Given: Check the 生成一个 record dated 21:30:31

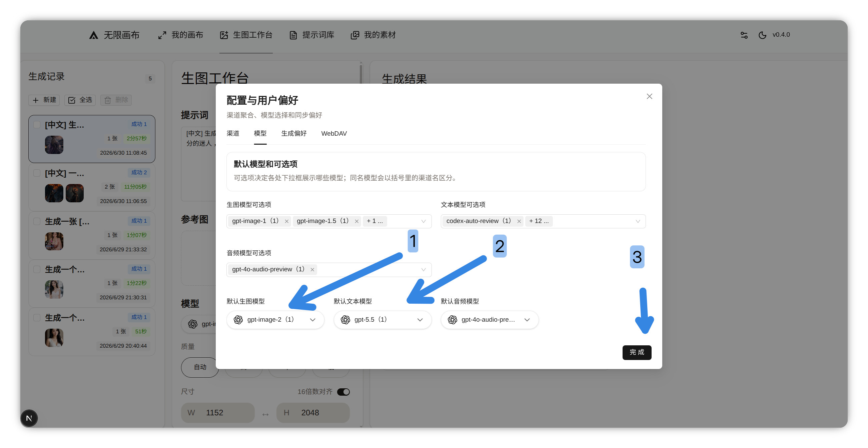Looking at the screenshot, I should click(x=37, y=269).
